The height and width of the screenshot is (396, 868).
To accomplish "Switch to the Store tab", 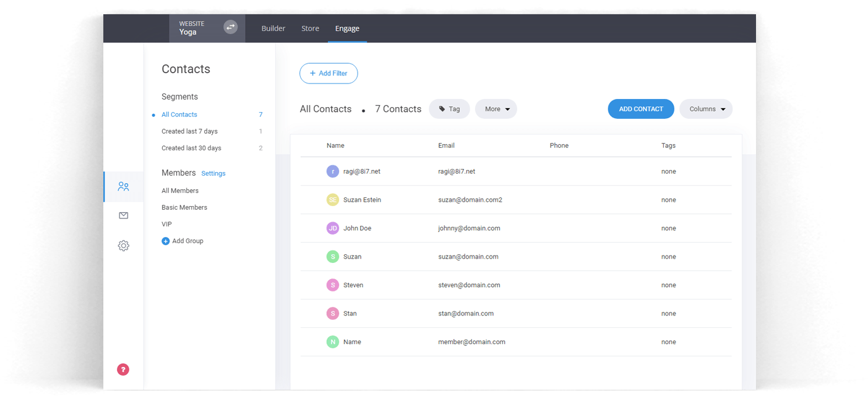I will [x=310, y=28].
